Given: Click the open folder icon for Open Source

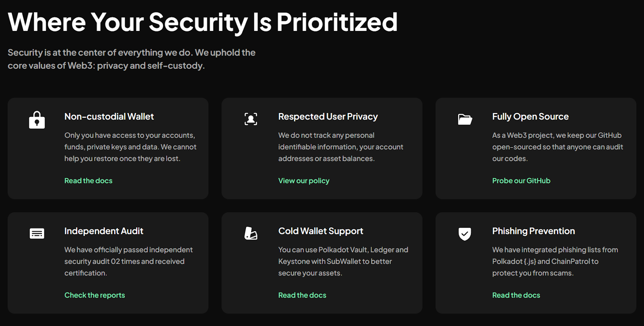Looking at the screenshot, I should (465, 119).
